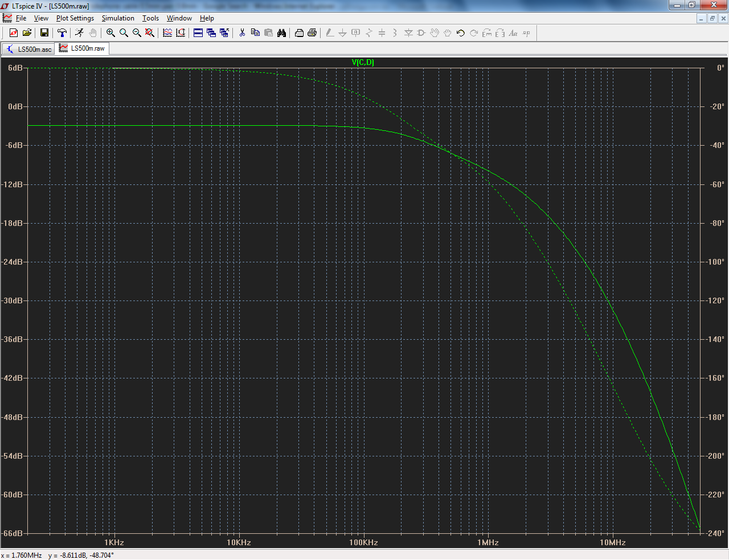Close the inner LS500m.raw document window
Image resolution: width=729 pixels, height=560 pixels.
pyautogui.click(x=723, y=18)
